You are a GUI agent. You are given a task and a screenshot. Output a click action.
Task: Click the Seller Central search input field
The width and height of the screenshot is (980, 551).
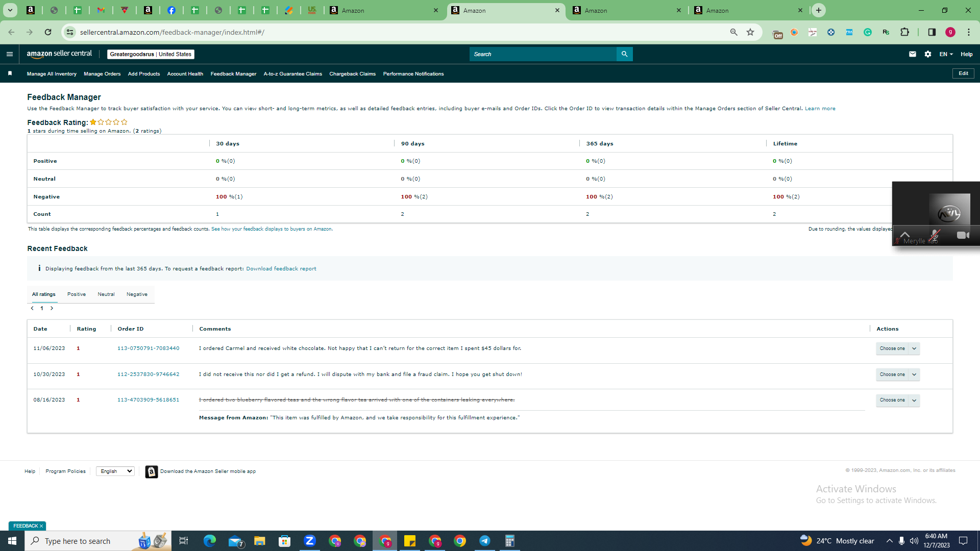click(x=543, y=54)
